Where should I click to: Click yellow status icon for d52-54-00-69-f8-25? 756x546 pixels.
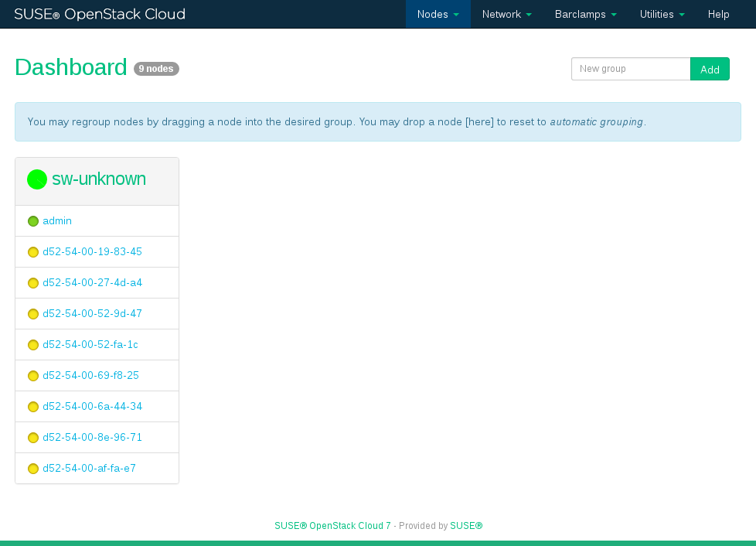33,376
